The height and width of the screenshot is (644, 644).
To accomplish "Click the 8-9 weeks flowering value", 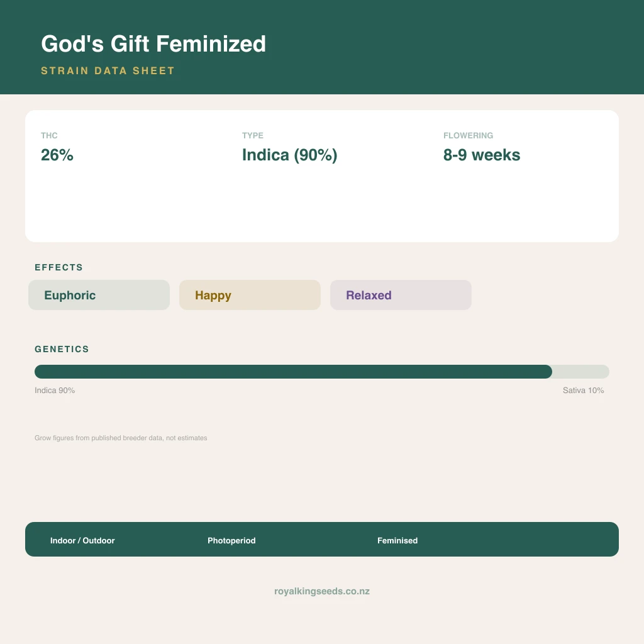I will [x=482, y=155].
